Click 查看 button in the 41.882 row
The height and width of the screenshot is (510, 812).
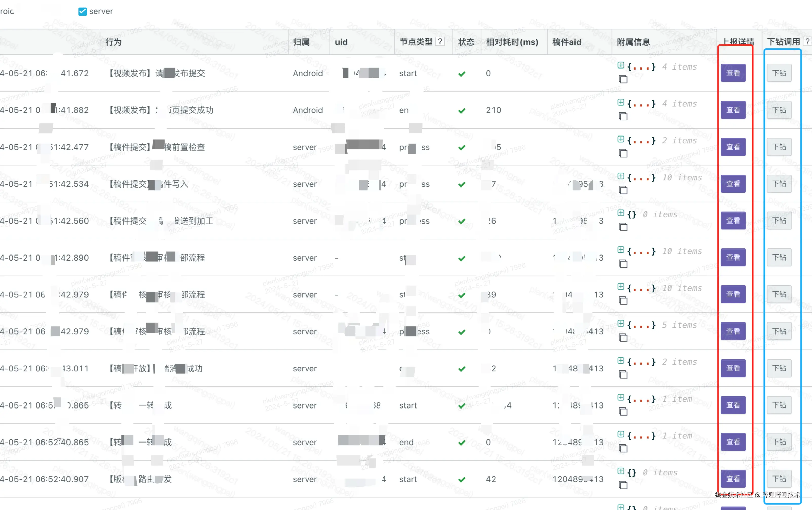point(733,110)
